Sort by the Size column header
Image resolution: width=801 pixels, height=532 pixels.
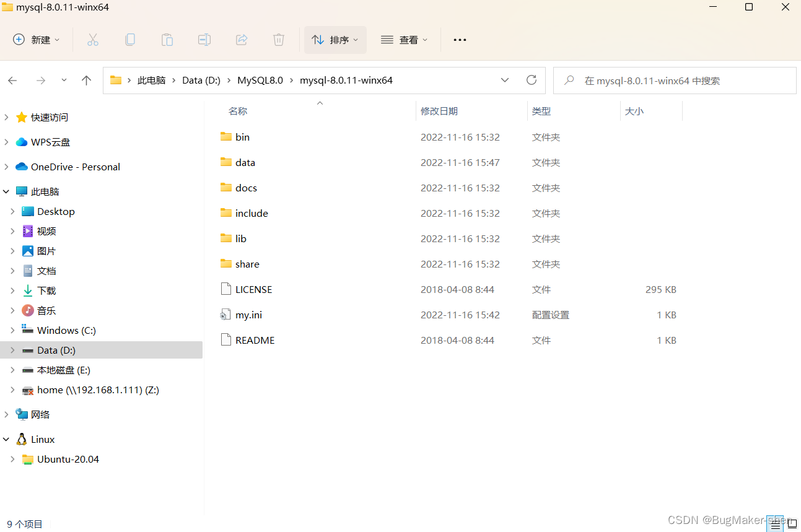634,111
